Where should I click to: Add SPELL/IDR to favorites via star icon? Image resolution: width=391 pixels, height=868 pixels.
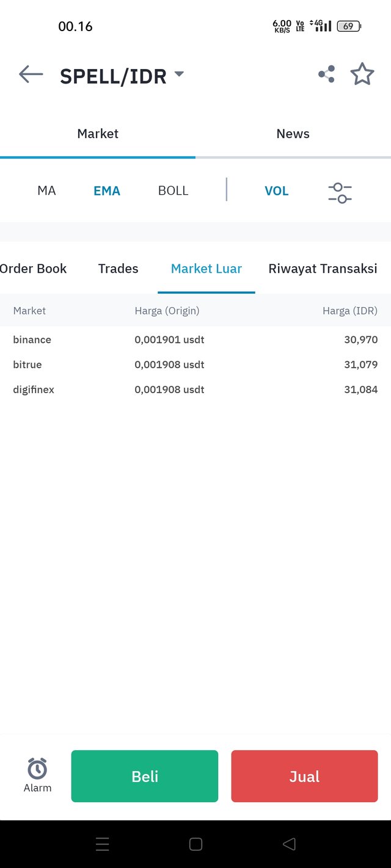pyautogui.click(x=362, y=74)
